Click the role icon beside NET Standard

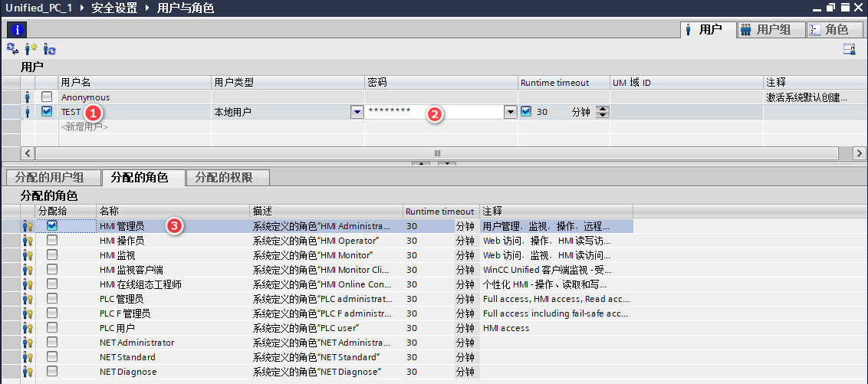tap(28, 357)
